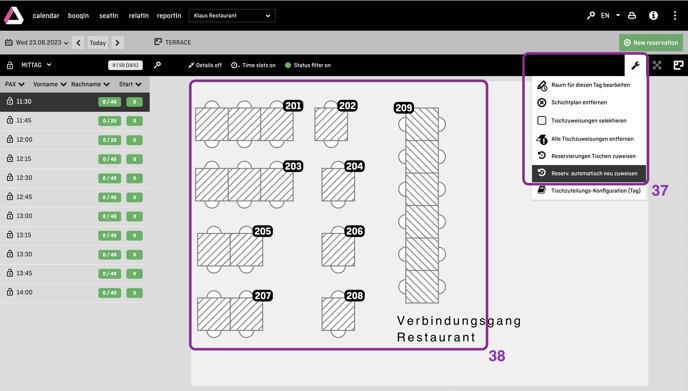Click the Today button

click(x=98, y=43)
